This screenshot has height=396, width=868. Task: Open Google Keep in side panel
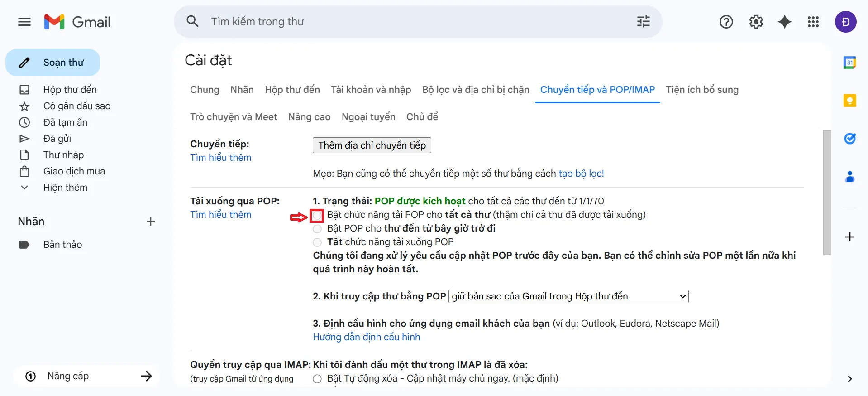click(x=849, y=101)
